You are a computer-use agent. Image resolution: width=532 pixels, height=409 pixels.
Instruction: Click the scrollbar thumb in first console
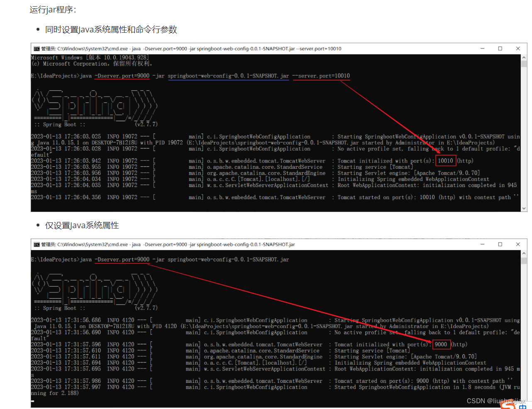pyautogui.click(x=524, y=64)
